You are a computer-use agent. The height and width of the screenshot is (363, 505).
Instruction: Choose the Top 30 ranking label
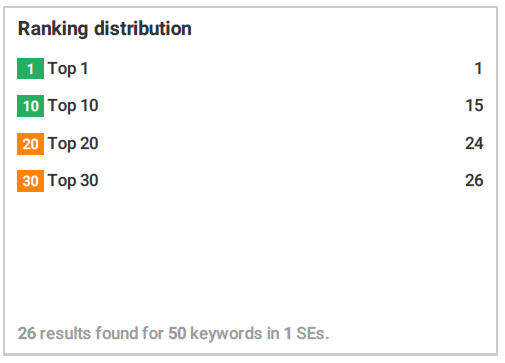click(x=73, y=181)
